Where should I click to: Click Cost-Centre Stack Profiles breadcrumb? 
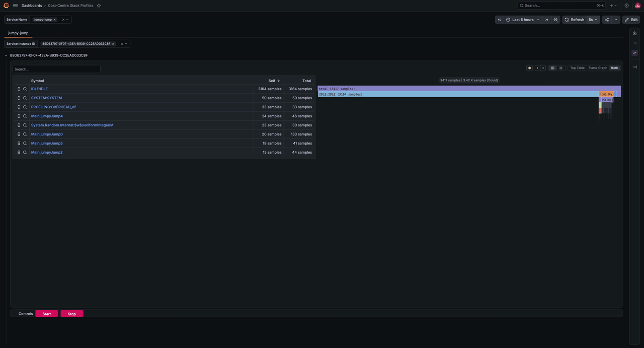click(70, 6)
